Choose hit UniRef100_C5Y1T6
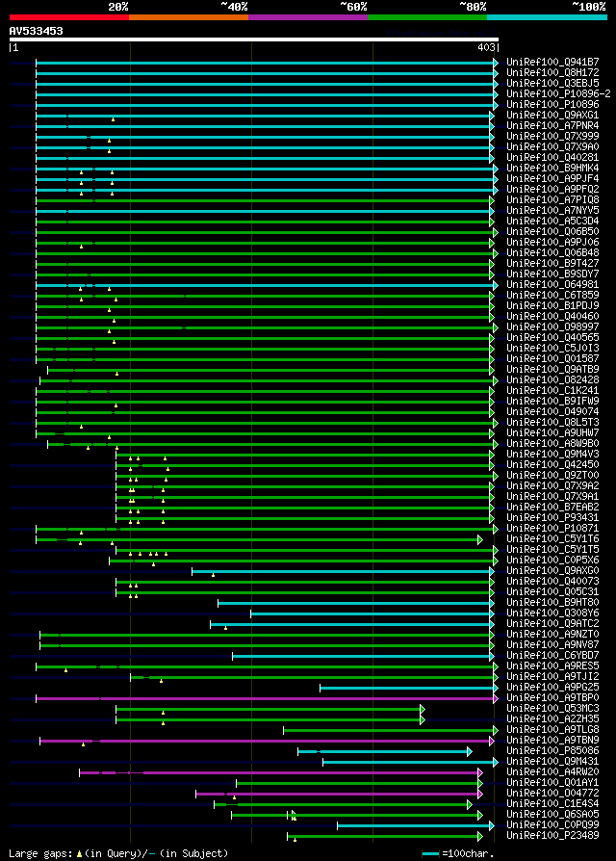 (x=552, y=539)
